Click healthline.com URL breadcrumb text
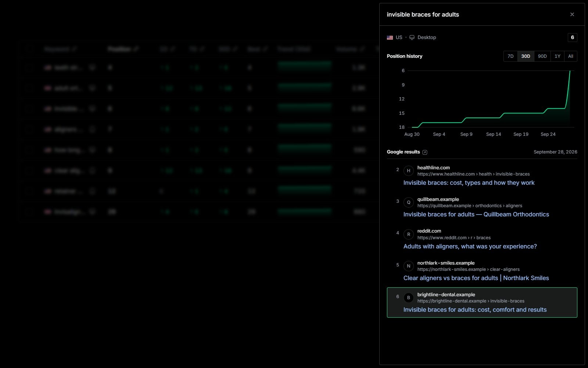 473,174
